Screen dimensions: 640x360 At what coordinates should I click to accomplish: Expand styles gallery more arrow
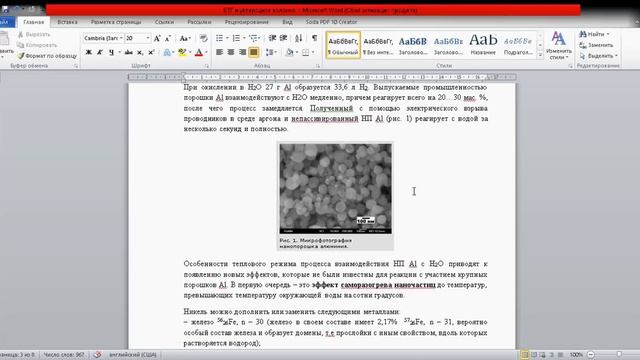540,55
